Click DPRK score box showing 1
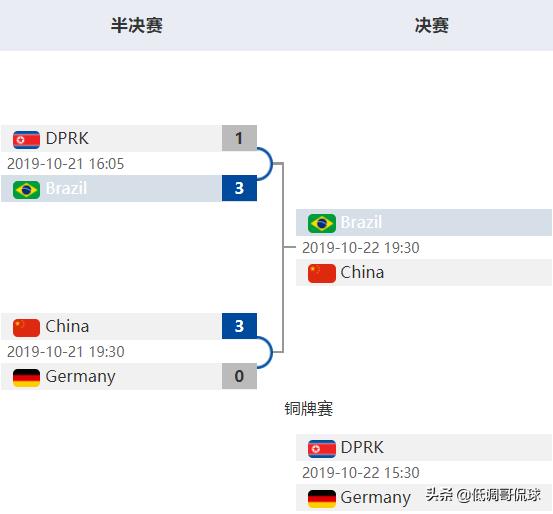 tap(239, 138)
